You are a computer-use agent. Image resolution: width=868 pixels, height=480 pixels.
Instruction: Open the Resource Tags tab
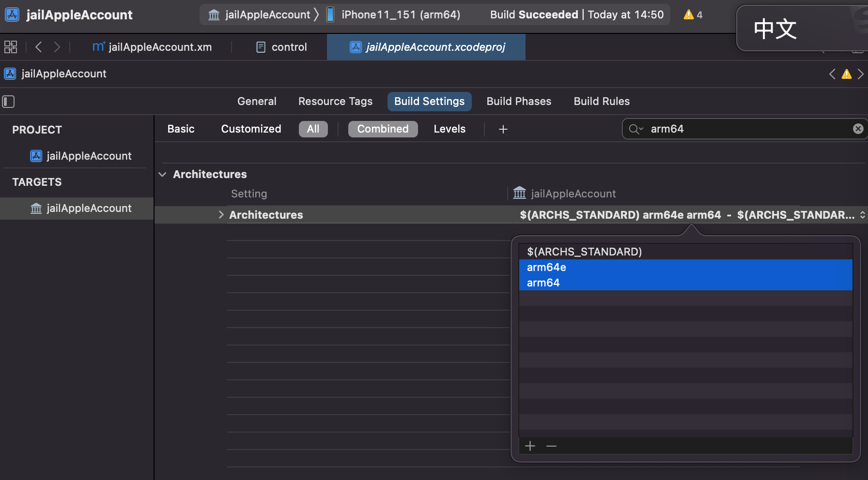pos(335,102)
